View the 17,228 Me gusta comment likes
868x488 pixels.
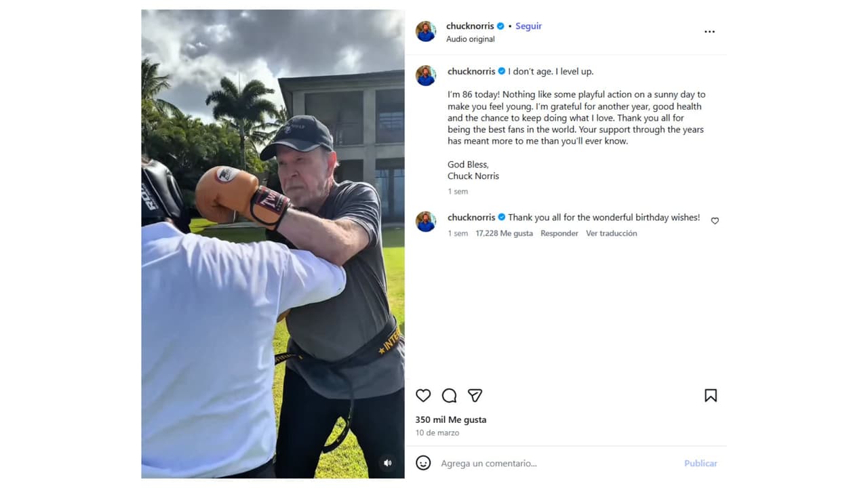tap(504, 233)
